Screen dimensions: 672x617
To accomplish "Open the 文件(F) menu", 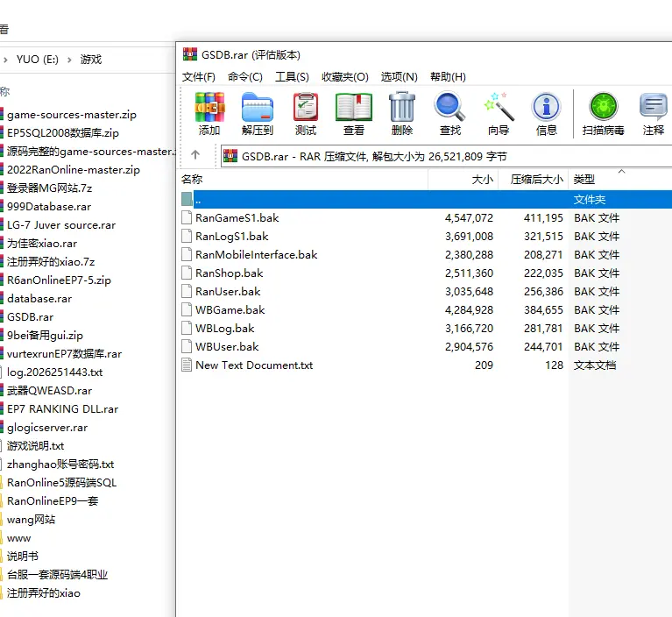I will (x=198, y=77).
